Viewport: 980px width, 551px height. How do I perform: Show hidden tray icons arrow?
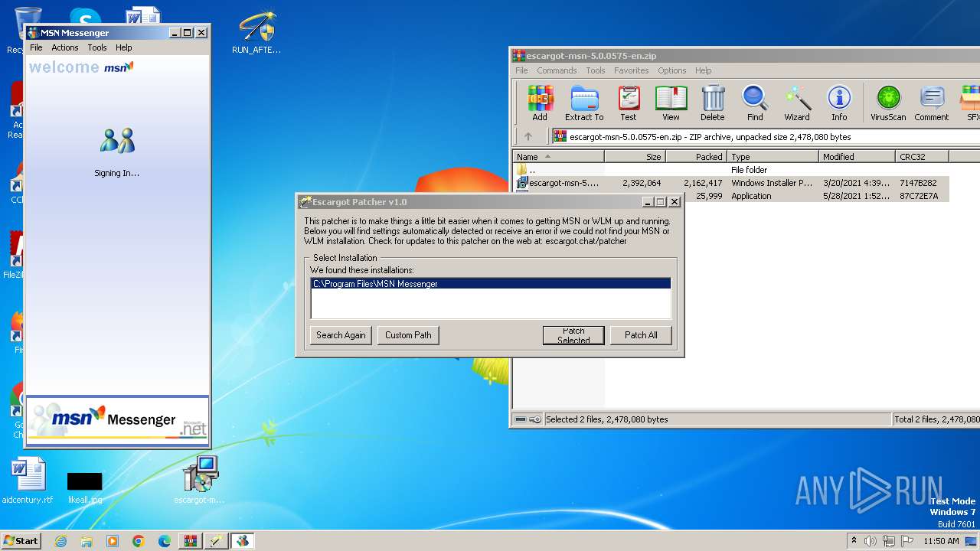(854, 540)
